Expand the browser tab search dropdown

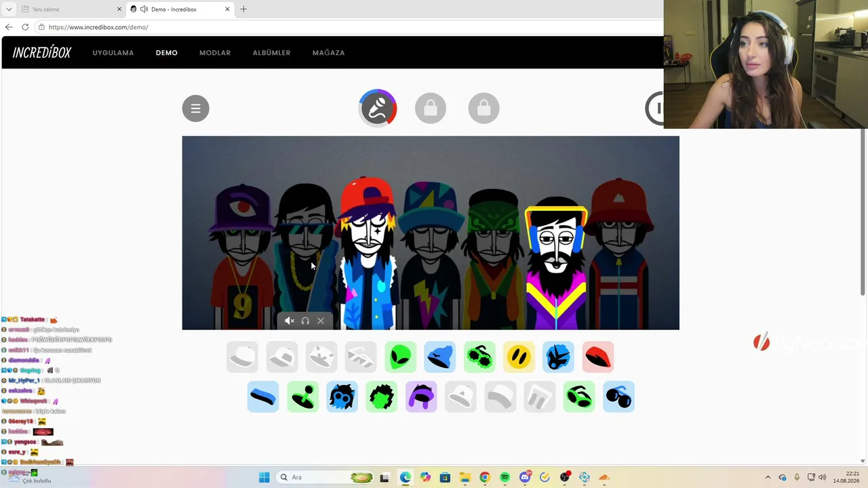[x=9, y=9]
